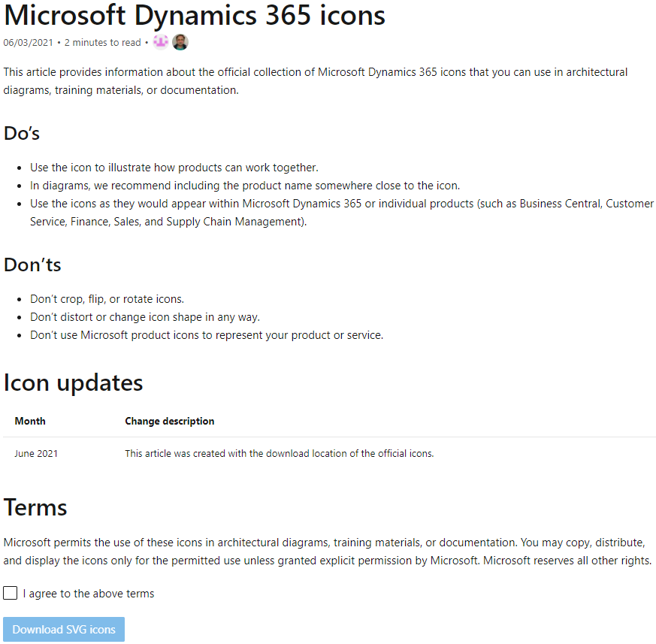Click 'Use the icon to illustrate how products' bullet
656x644 pixels.
tap(174, 168)
